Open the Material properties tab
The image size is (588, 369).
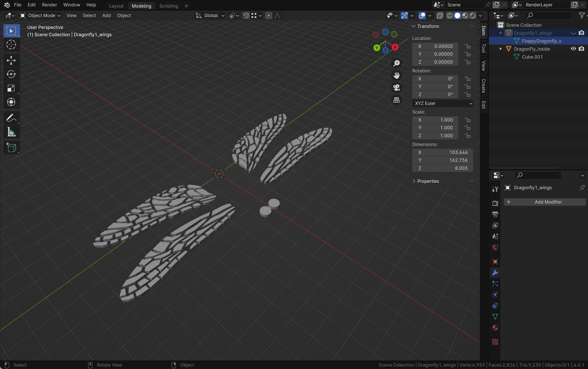click(x=495, y=328)
